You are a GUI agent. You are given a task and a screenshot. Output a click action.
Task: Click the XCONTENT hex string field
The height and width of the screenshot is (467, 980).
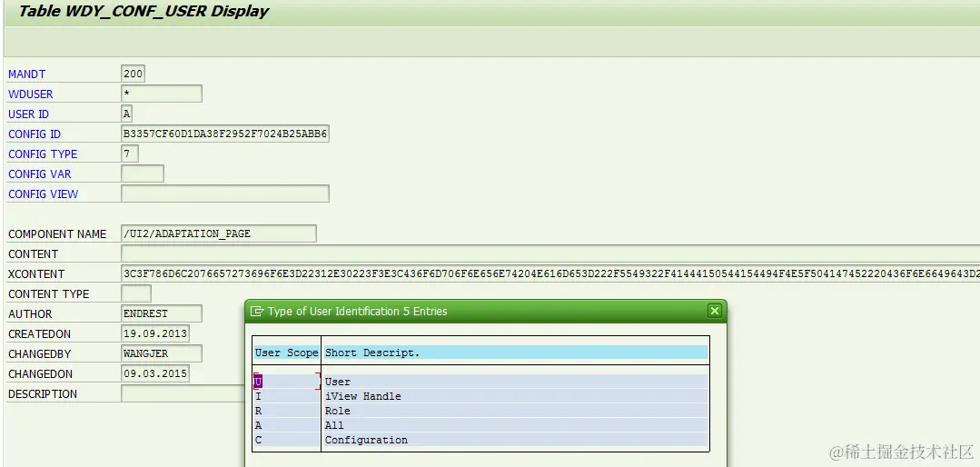tap(550, 273)
